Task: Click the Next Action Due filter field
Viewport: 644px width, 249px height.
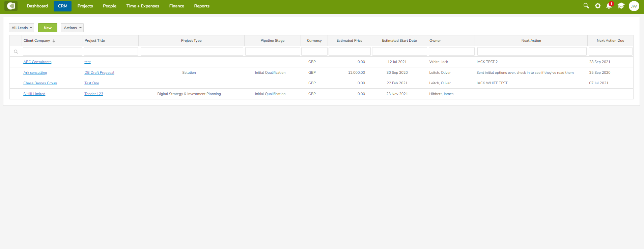Action: pos(611,51)
